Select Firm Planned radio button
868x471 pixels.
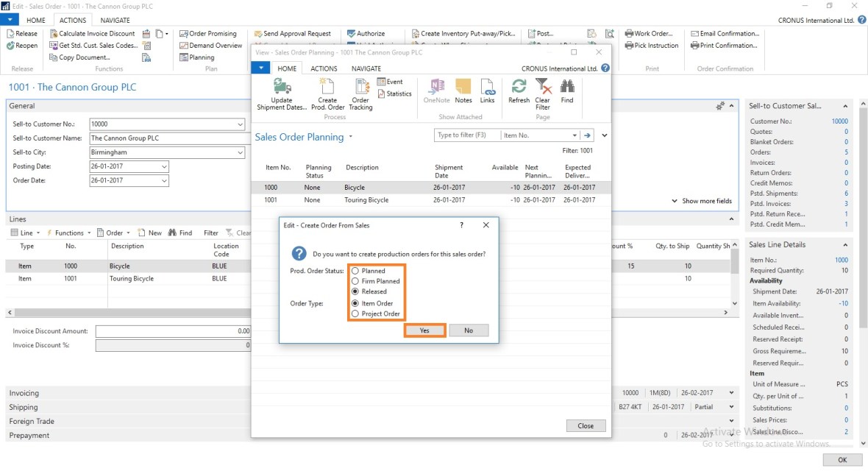(355, 281)
